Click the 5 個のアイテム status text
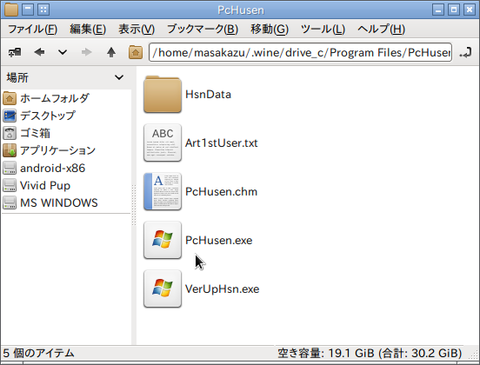480x365 pixels. [x=39, y=353]
